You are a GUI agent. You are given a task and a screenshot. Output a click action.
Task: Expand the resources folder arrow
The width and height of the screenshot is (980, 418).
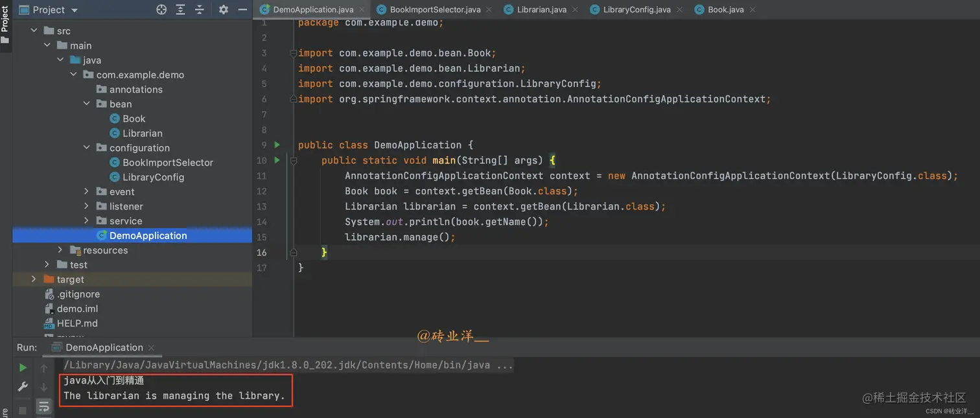click(x=60, y=250)
